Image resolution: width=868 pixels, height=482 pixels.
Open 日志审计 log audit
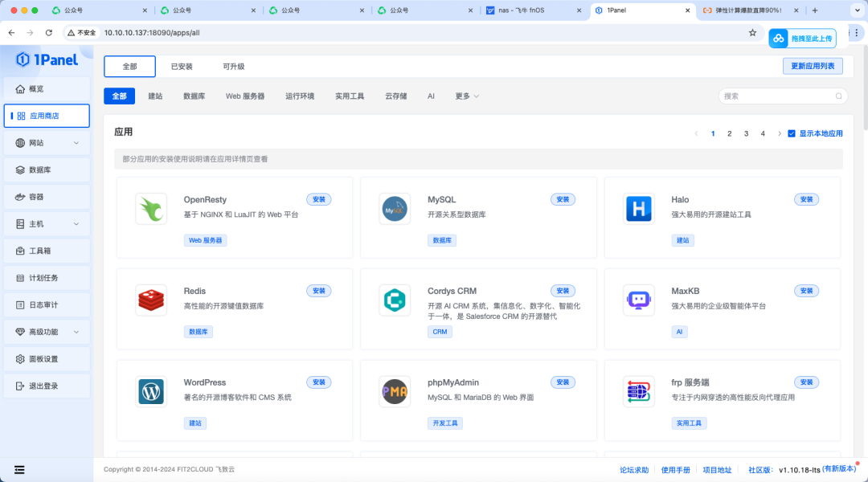pyautogui.click(x=47, y=305)
